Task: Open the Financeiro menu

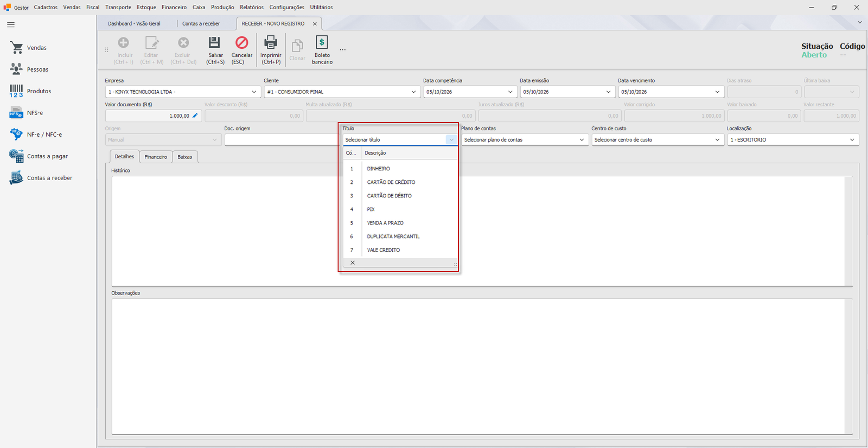Action: click(174, 7)
